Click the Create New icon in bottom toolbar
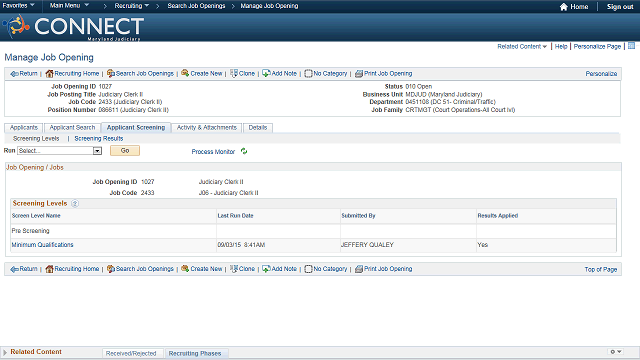 (x=185, y=269)
